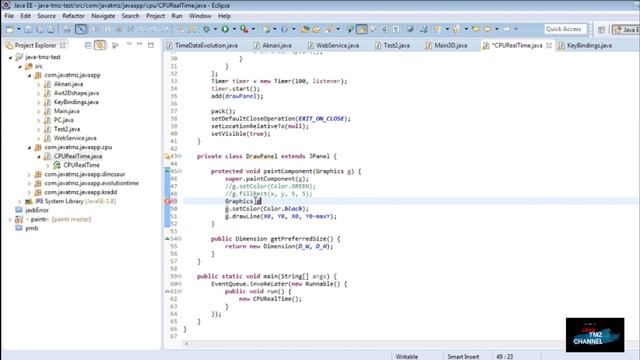640x360 pixels.
Task: Collapse the com.javatmz.javaapp package
Action: click(x=29, y=75)
